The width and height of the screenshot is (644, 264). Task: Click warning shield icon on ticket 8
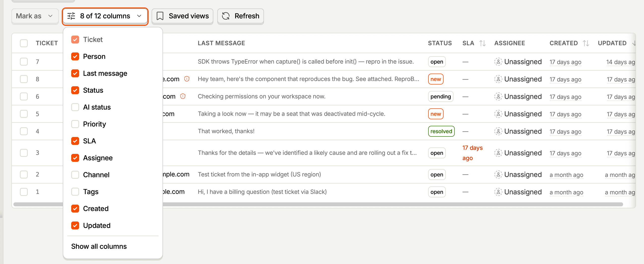click(x=187, y=79)
